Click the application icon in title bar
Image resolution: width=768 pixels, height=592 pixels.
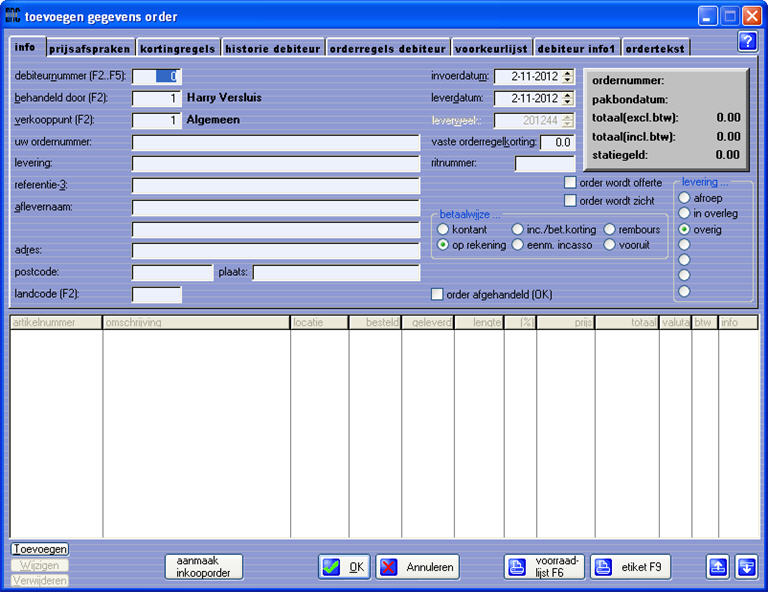click(13, 16)
